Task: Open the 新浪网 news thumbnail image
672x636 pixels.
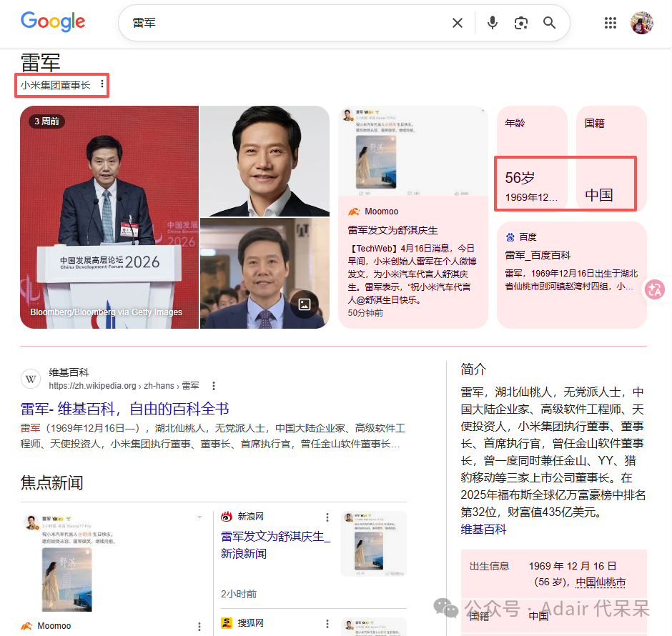Action: [374, 544]
